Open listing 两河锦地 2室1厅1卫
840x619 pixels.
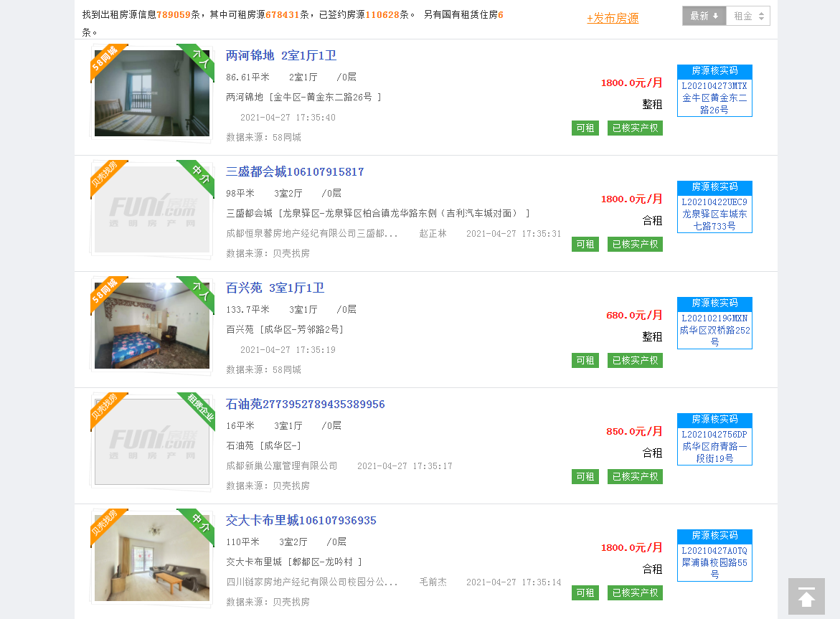click(x=280, y=56)
